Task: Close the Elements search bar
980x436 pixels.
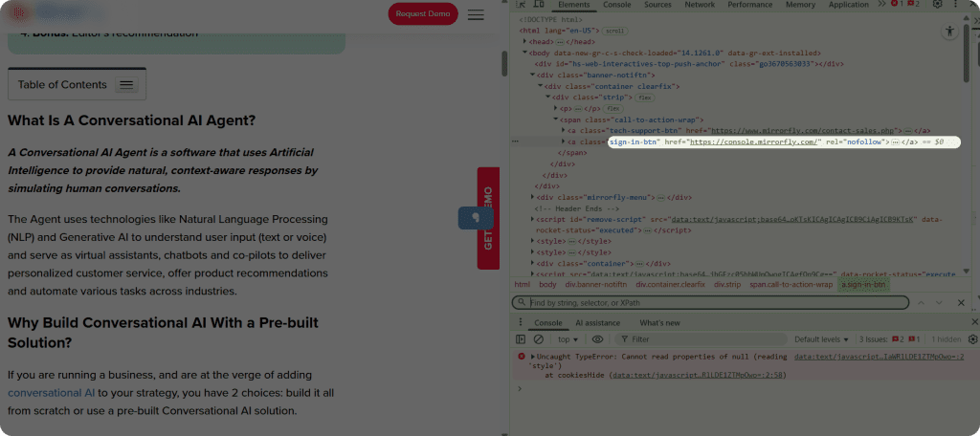Action: pos(961,302)
